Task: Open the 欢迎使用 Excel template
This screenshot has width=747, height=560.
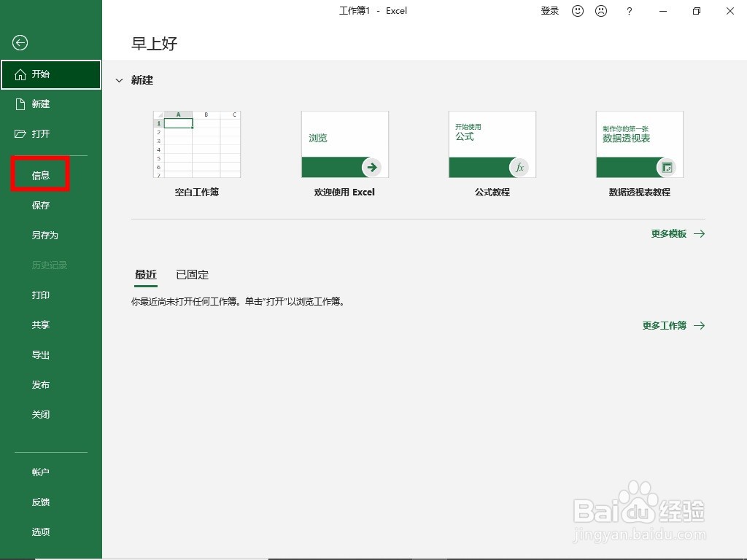Action: click(345, 144)
